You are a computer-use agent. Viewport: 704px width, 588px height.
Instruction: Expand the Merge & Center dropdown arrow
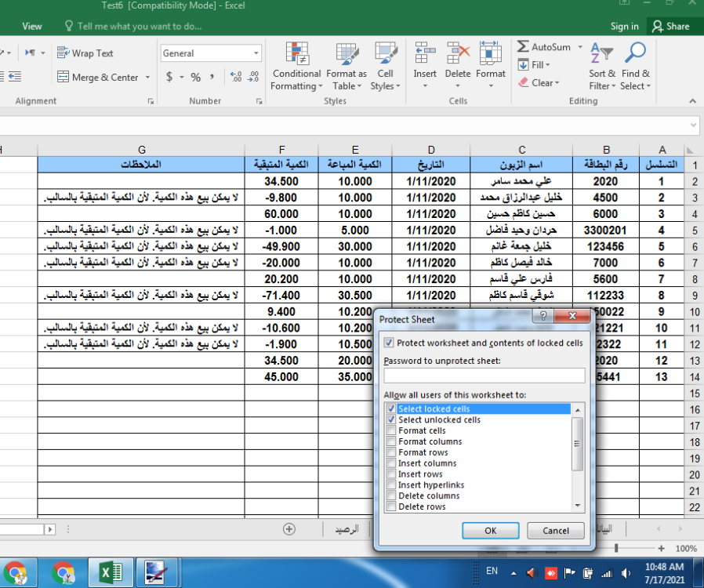tap(147, 77)
